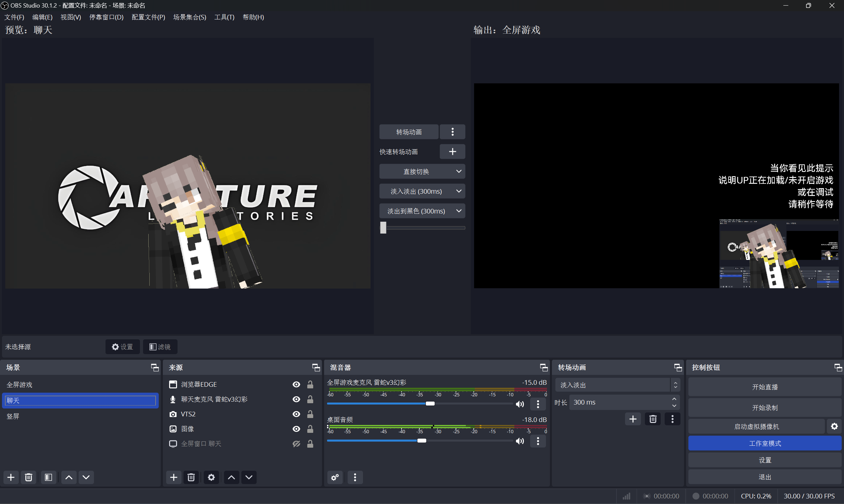Increase transition duration with up arrow
Viewport: 844px width, 504px height.
pos(674,399)
